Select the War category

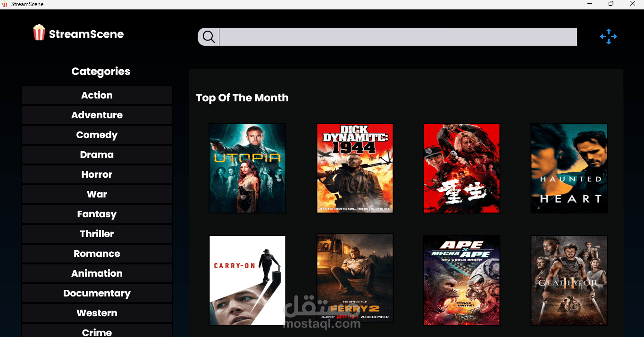(x=97, y=194)
